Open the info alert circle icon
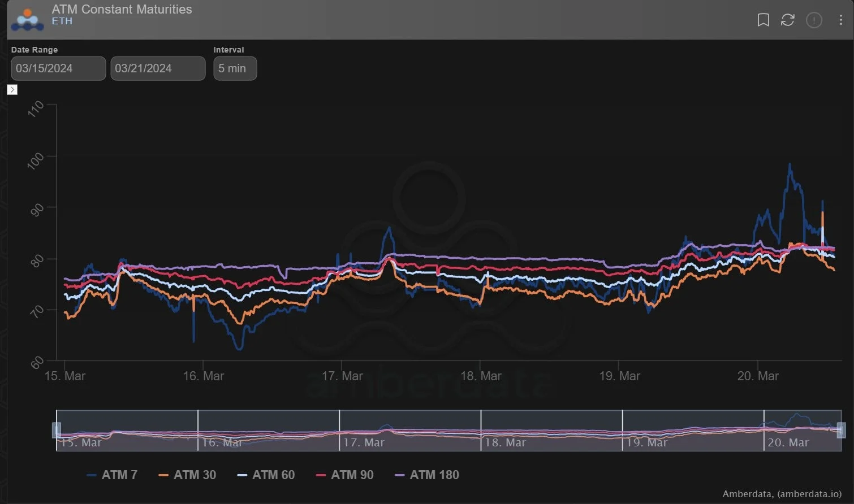854x504 pixels. 814,21
